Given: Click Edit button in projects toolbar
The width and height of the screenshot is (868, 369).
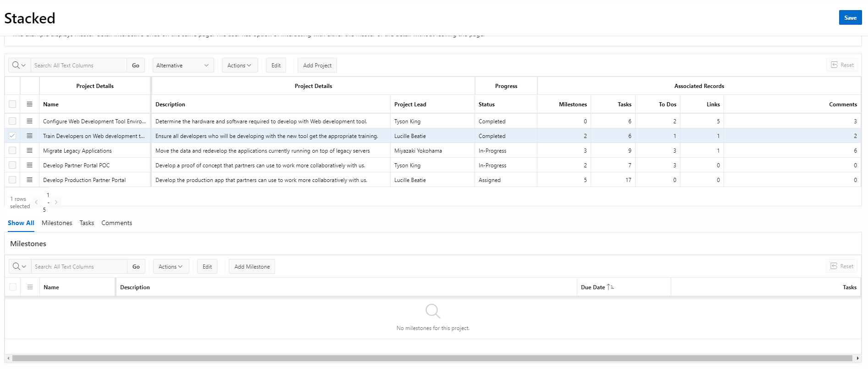Looking at the screenshot, I should 276,65.
